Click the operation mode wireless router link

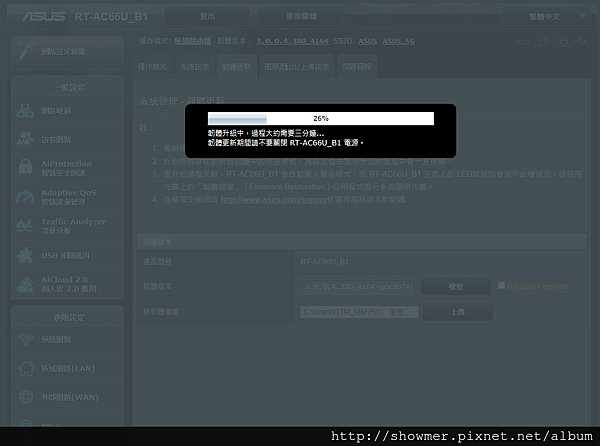click(192, 41)
